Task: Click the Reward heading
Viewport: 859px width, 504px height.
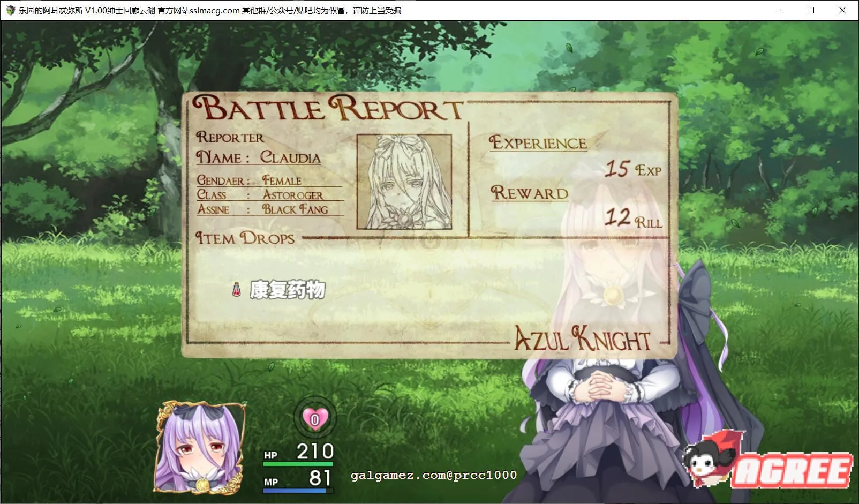Action: (530, 192)
